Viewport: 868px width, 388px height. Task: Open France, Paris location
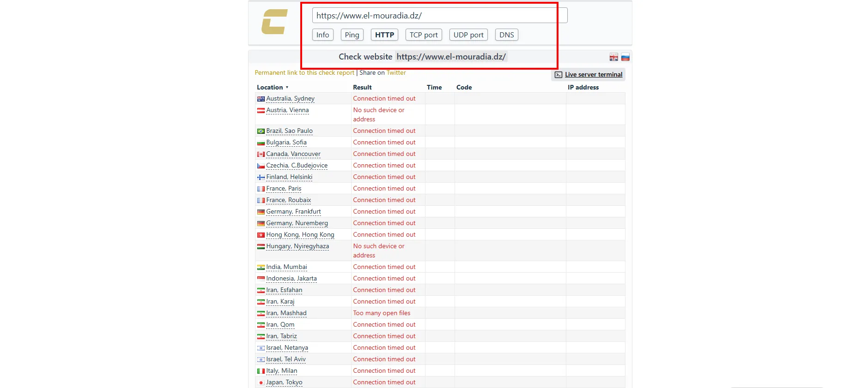point(284,189)
